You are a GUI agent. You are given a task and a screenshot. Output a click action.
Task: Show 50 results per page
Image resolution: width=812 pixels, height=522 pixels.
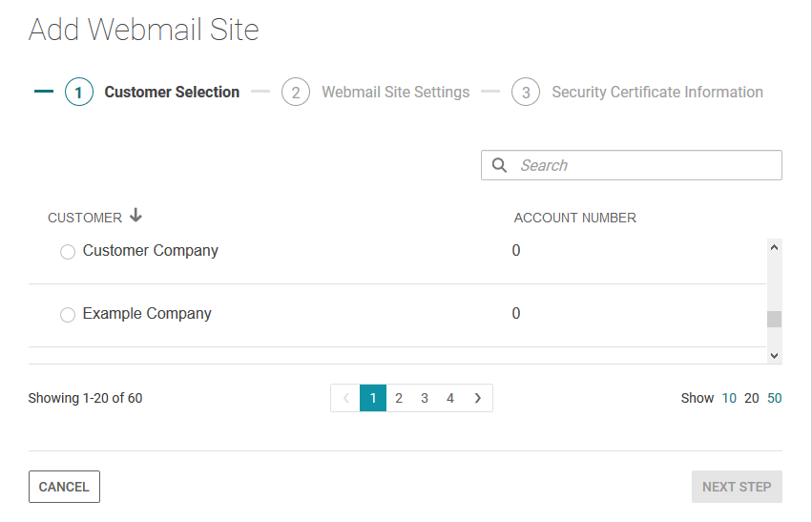(775, 398)
